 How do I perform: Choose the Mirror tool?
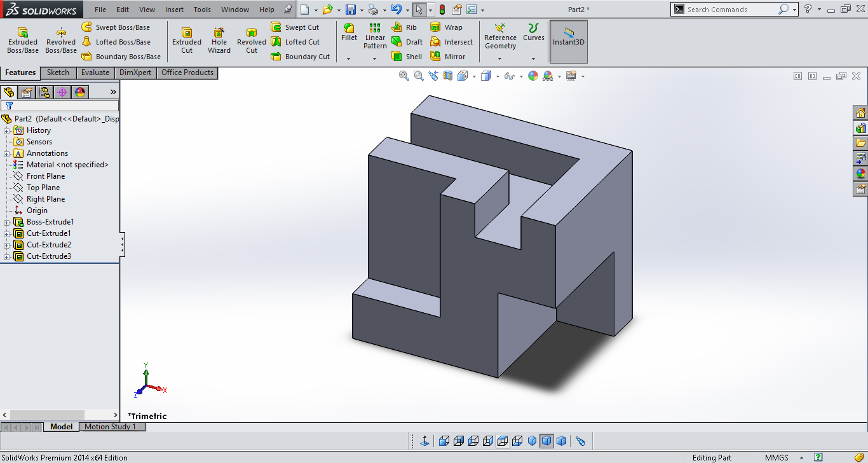(x=448, y=57)
